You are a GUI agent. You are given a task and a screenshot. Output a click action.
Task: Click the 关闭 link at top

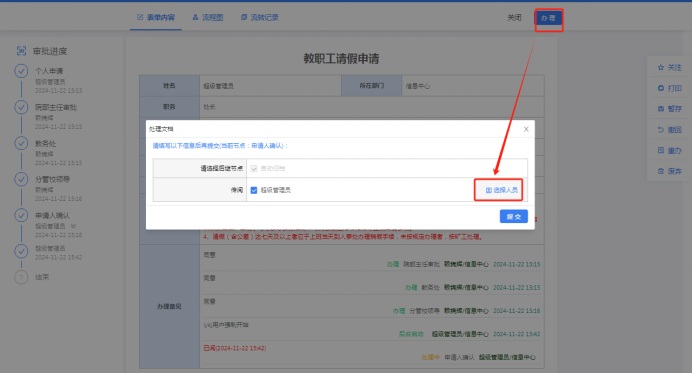tap(514, 18)
